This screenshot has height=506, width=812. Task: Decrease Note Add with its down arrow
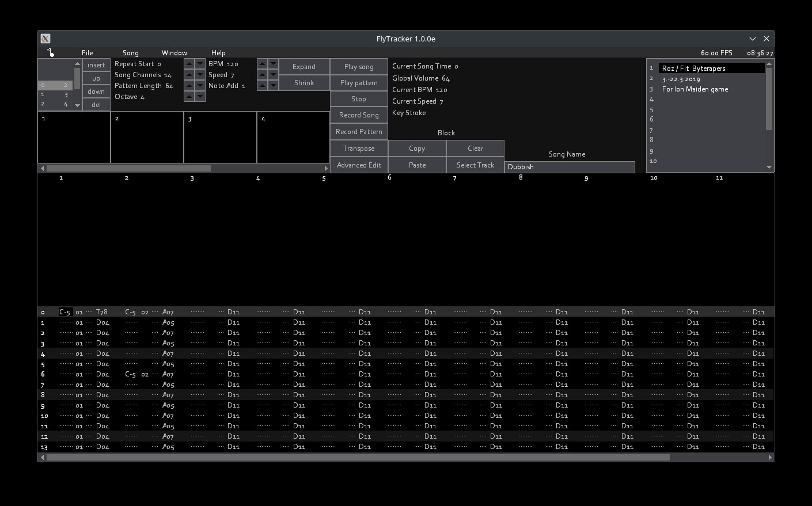(273, 86)
